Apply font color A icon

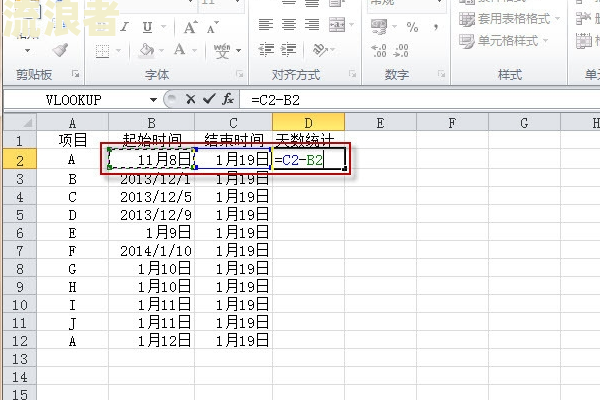pos(179,50)
